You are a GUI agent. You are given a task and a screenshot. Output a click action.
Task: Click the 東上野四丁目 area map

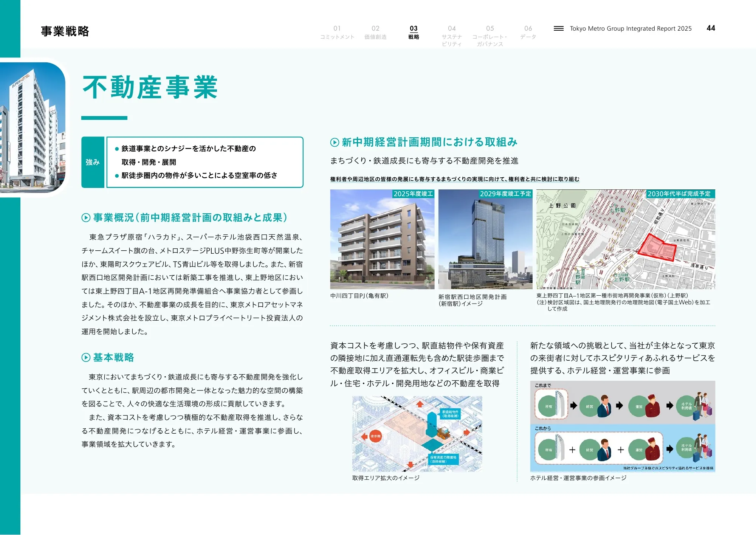tap(626, 239)
